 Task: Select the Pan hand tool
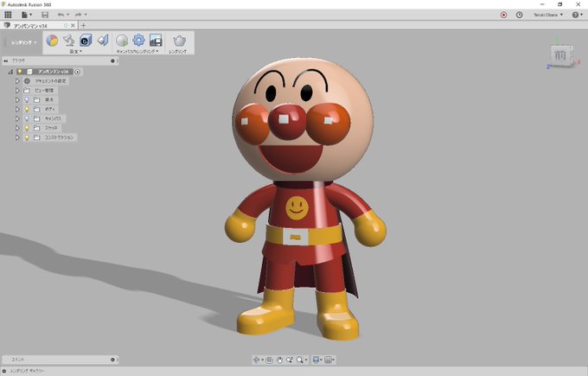pos(279,360)
